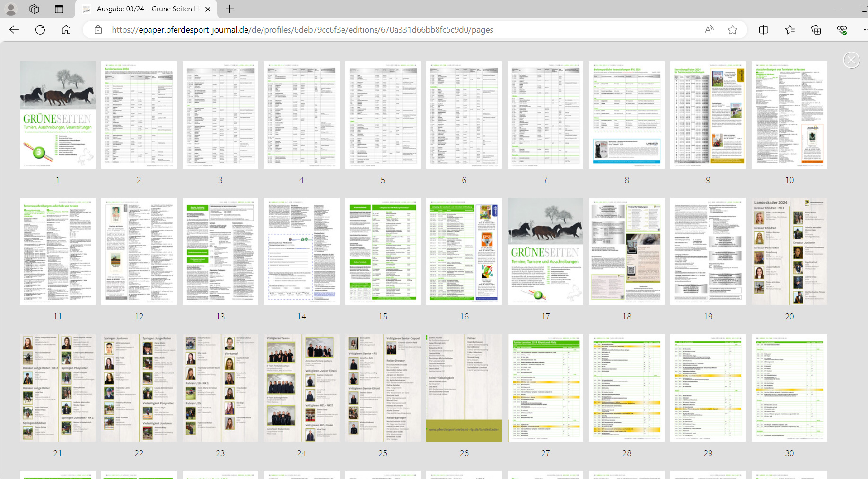Open page 30 thumbnail

pos(789,388)
